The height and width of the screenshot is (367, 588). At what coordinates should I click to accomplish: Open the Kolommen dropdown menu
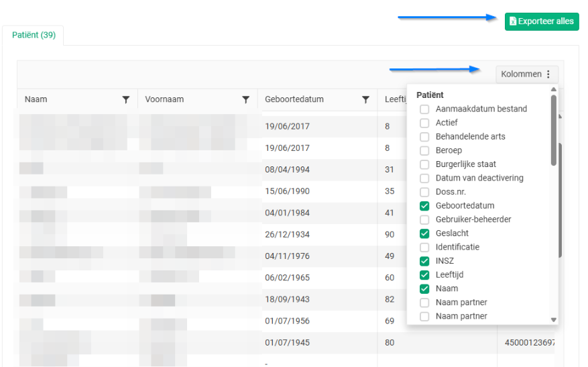[526, 74]
